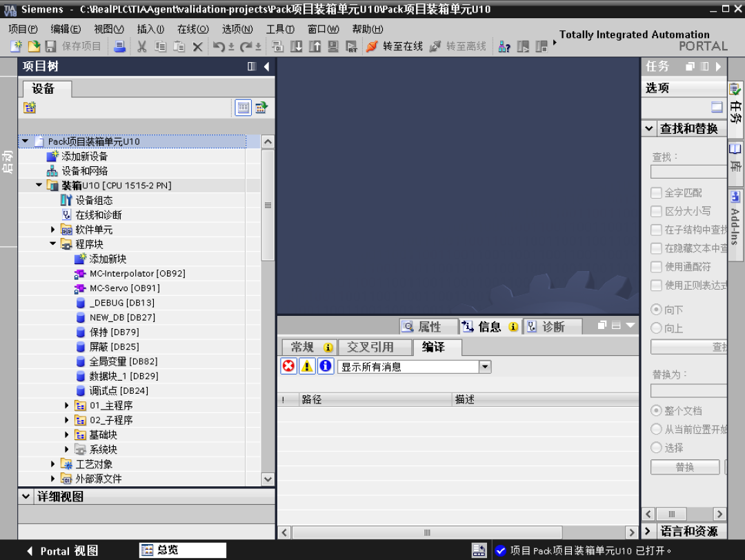
Task: Switch to the 诊断 tab
Action: pyautogui.click(x=553, y=327)
